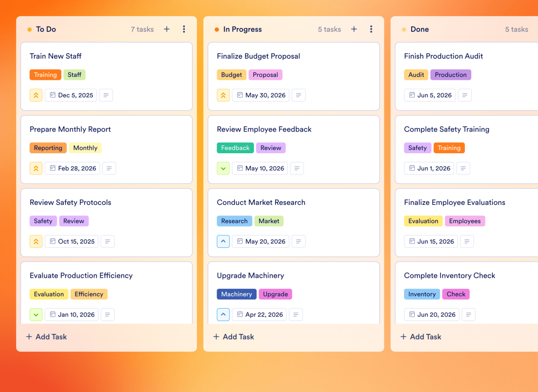Viewport: 538px width, 392px height.
Task: Click the Done column title
Action: tap(420, 29)
